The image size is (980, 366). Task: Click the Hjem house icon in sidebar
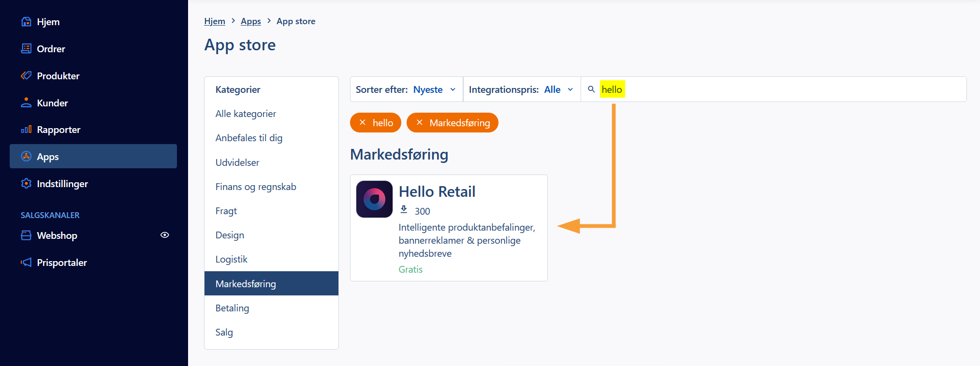point(26,22)
